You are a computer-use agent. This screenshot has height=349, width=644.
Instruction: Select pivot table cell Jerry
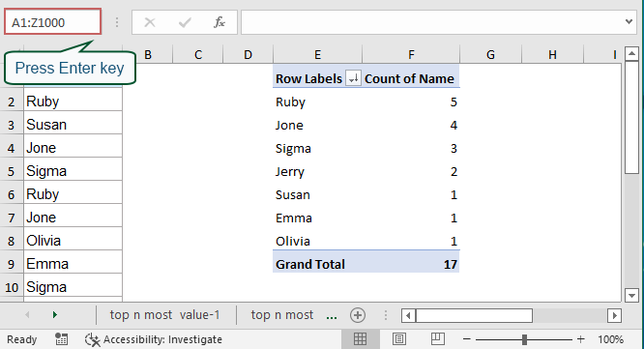click(317, 172)
